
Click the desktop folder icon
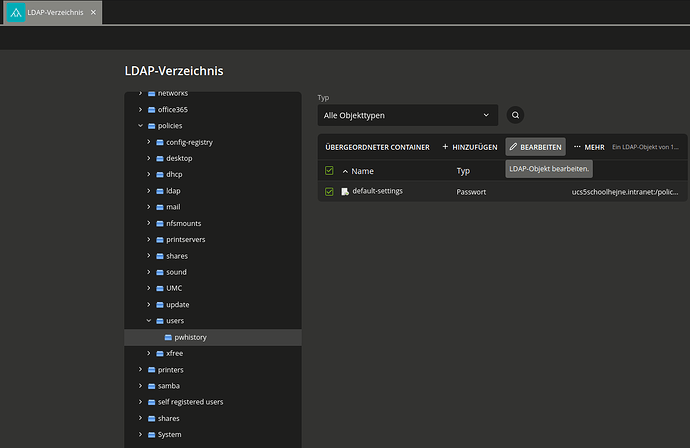tap(160, 158)
